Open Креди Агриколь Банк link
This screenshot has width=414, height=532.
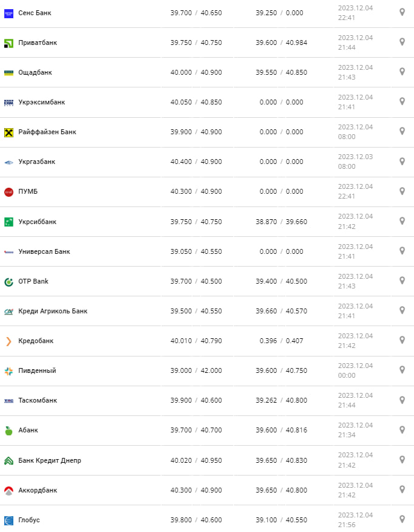point(53,312)
